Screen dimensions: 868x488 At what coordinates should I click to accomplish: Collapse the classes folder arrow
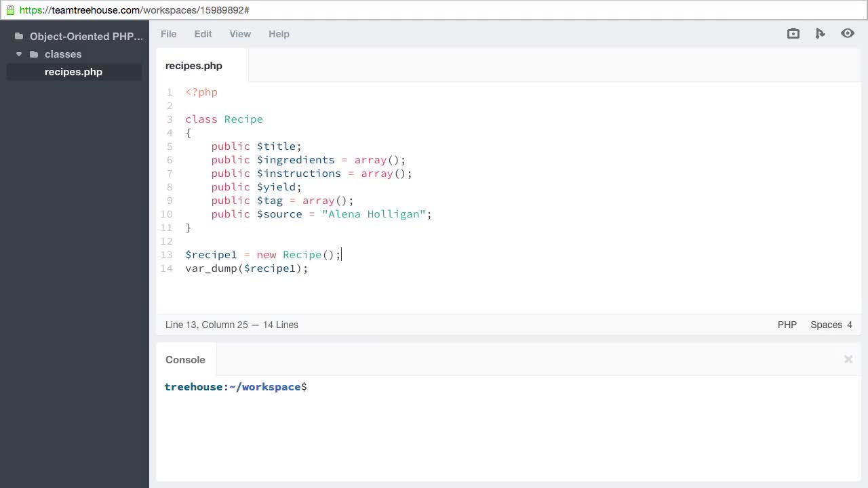point(19,54)
